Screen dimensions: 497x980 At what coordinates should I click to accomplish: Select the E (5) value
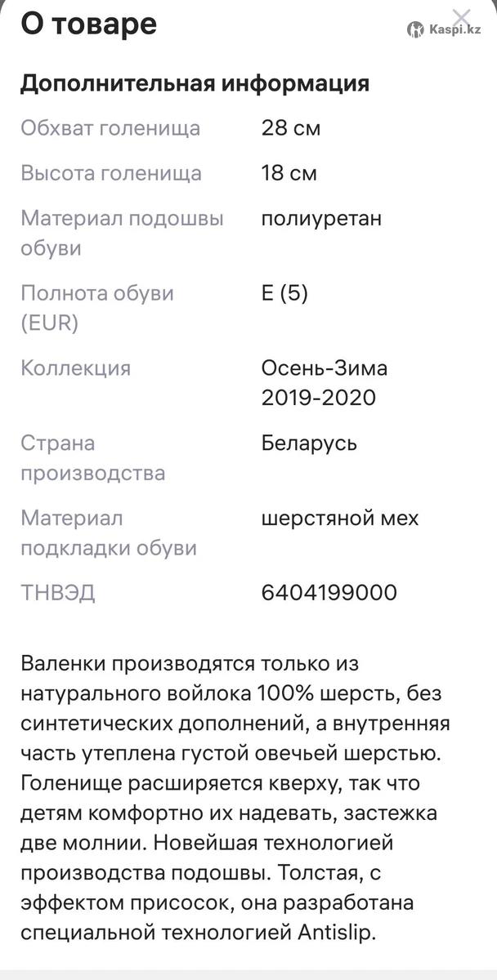pyautogui.click(x=284, y=293)
